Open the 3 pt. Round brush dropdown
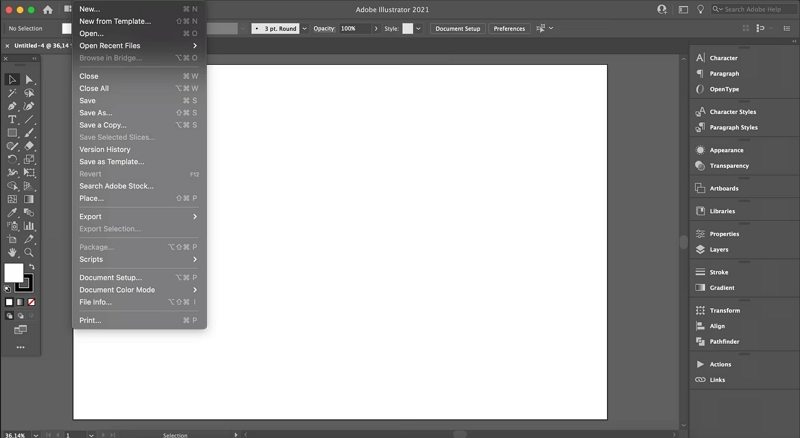800x438 pixels. (x=277, y=29)
